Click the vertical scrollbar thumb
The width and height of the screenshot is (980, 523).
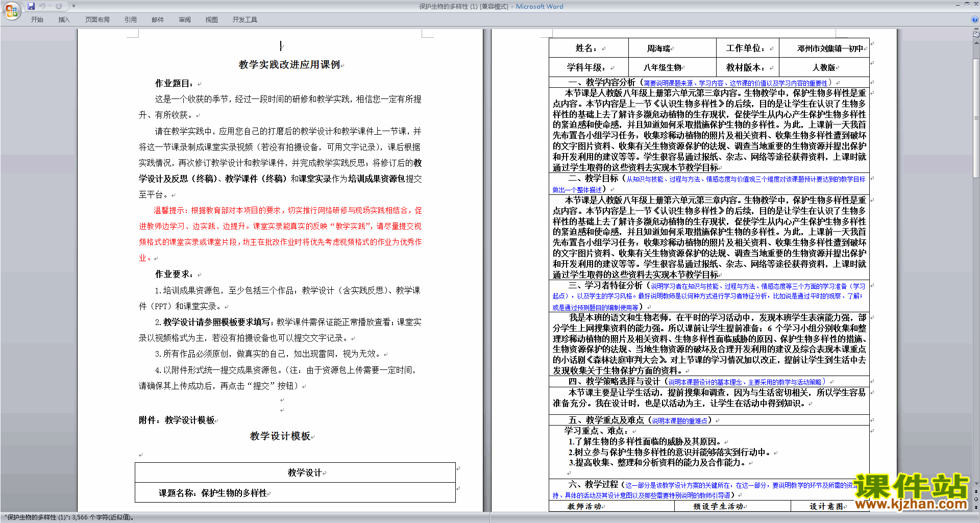click(x=976, y=117)
